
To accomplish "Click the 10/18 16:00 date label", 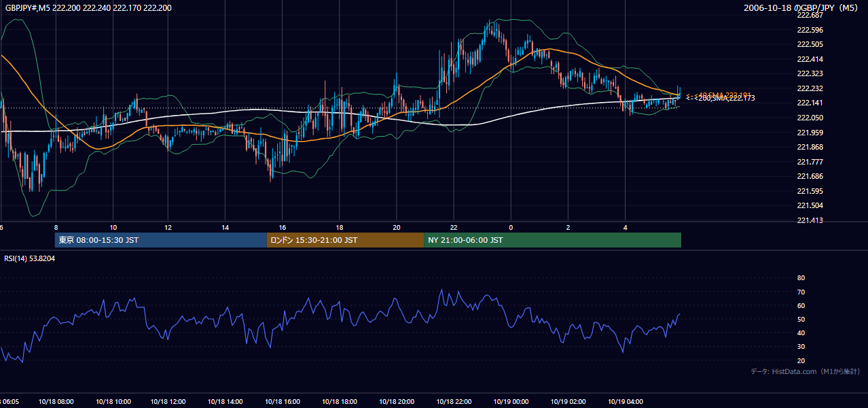I will 283,402.
